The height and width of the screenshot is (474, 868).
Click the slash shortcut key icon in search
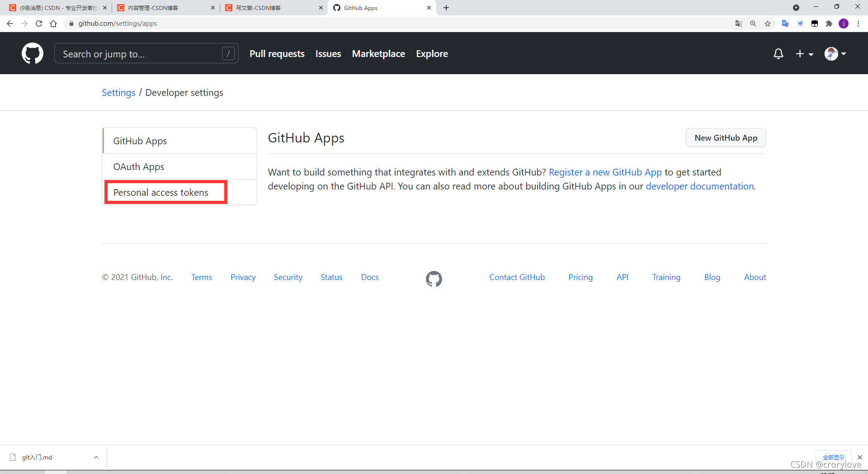tap(229, 54)
